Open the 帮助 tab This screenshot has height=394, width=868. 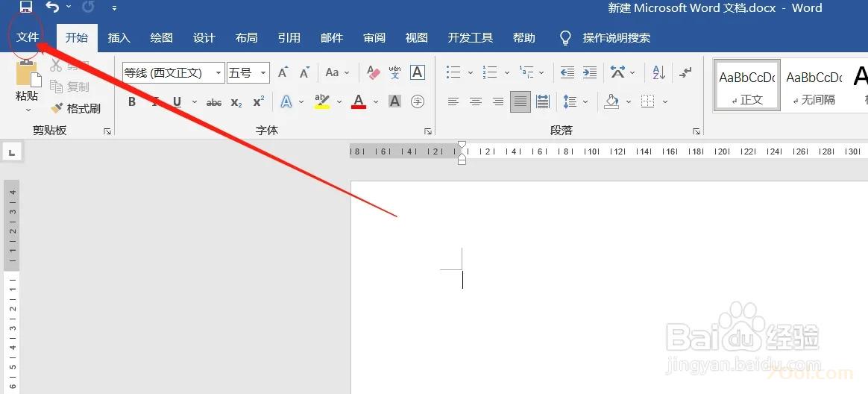523,37
